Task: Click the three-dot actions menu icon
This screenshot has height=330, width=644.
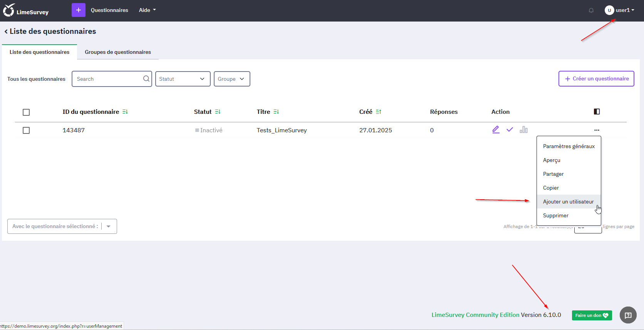Action: (597, 130)
